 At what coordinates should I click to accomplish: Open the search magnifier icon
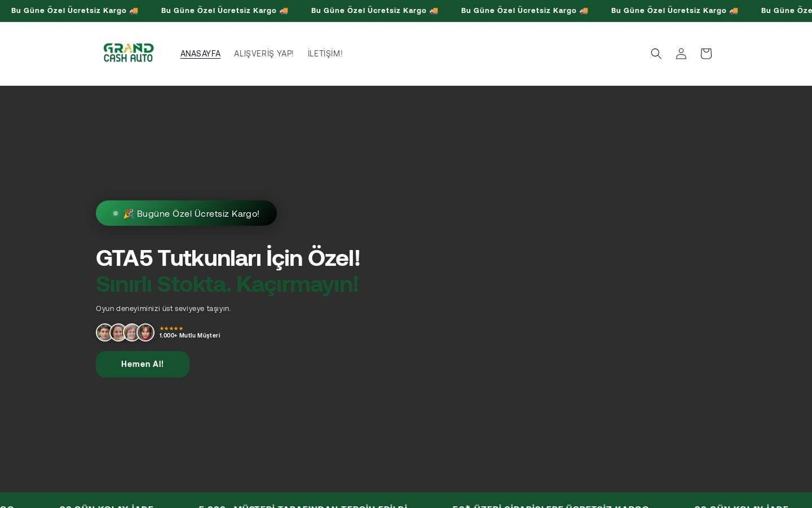click(x=656, y=54)
